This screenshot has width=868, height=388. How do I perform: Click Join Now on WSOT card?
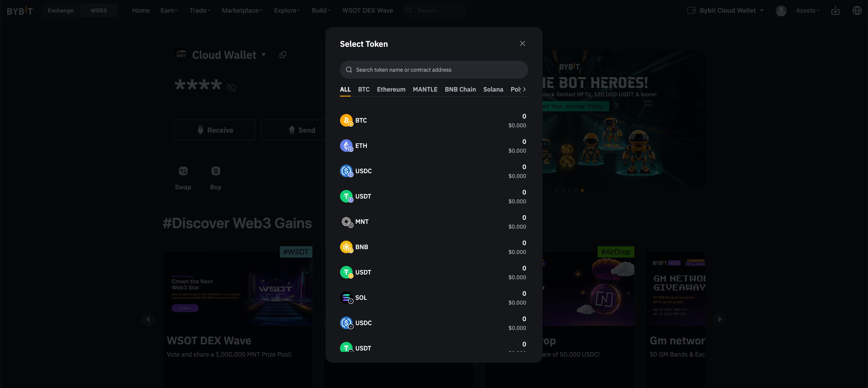185,308
